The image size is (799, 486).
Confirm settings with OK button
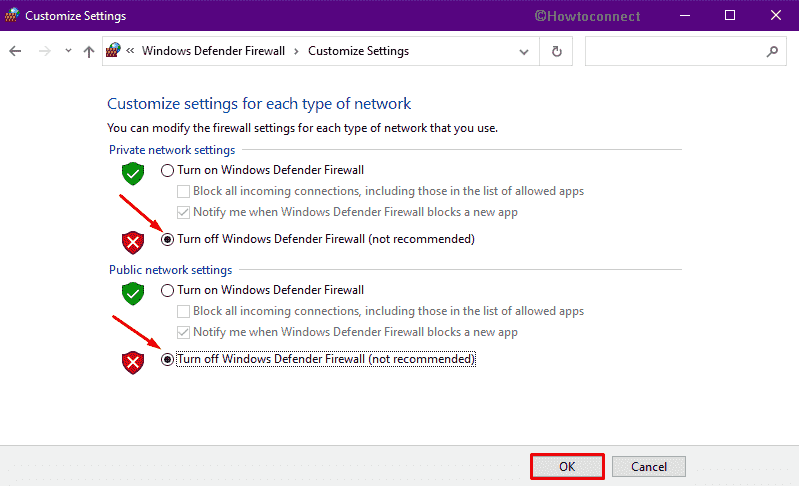(x=567, y=467)
